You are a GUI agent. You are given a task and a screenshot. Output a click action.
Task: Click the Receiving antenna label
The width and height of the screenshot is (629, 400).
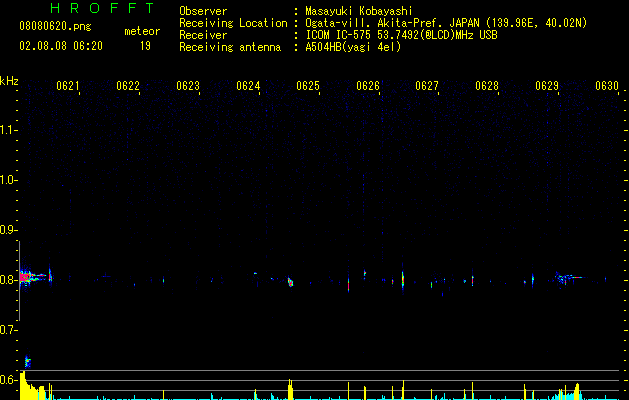point(230,47)
